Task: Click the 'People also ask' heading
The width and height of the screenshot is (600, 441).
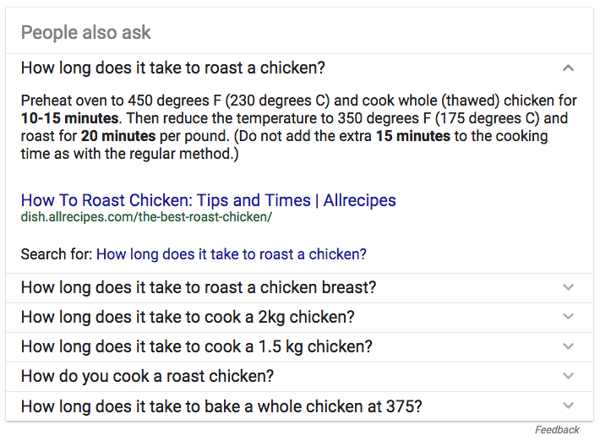Action: 86,32
